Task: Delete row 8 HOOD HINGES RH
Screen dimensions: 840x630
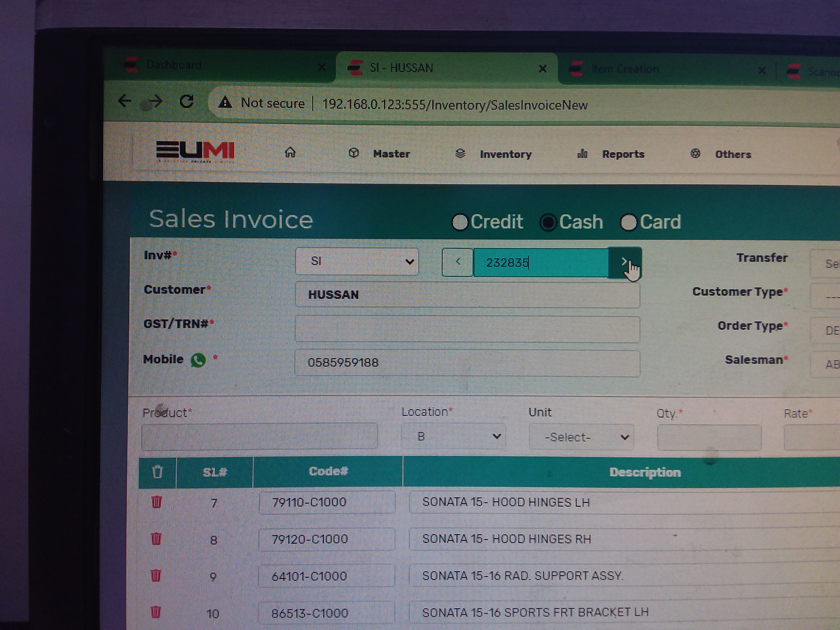Action: point(156,538)
